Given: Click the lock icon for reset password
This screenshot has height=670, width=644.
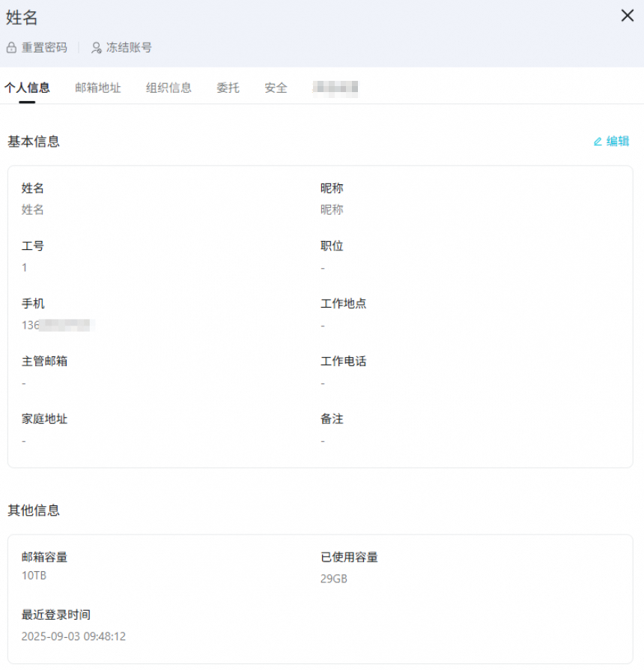Looking at the screenshot, I should 11,47.
